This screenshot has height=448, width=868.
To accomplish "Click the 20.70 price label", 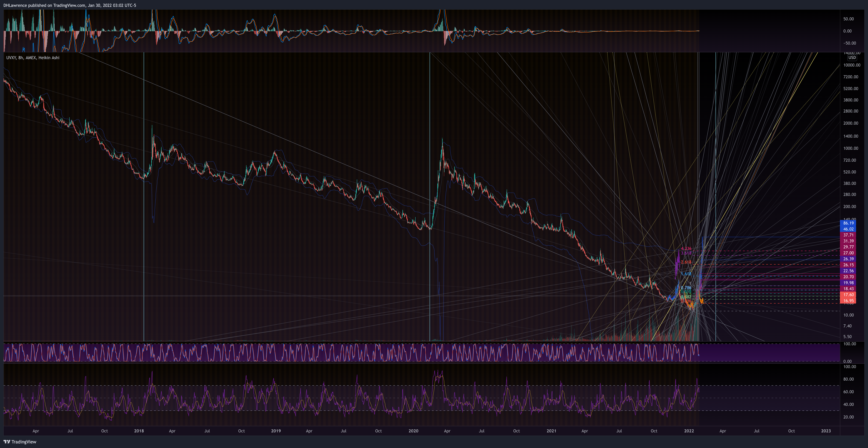I will (x=849, y=277).
